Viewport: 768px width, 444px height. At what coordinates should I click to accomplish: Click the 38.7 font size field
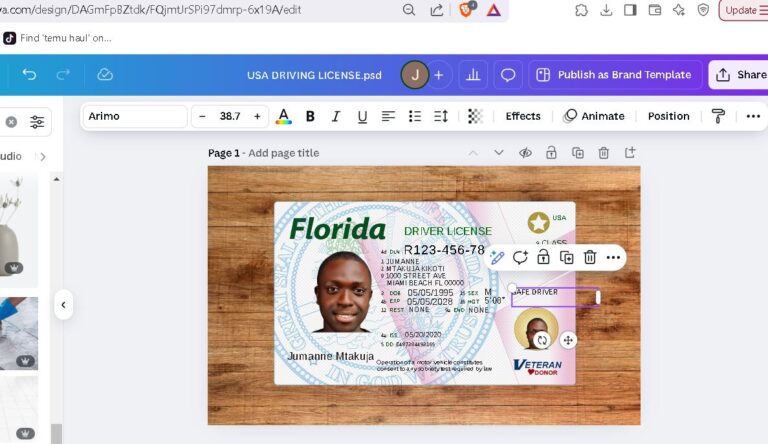[230, 117]
